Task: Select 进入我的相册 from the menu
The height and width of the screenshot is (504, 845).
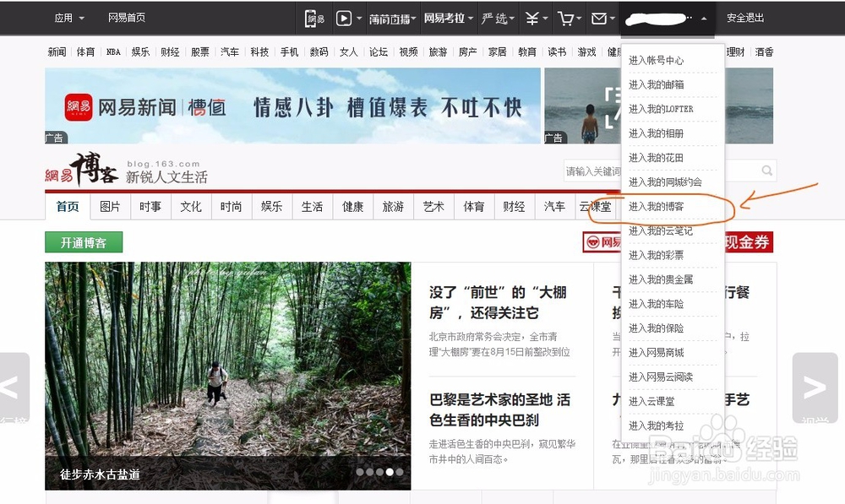Action: [x=656, y=133]
